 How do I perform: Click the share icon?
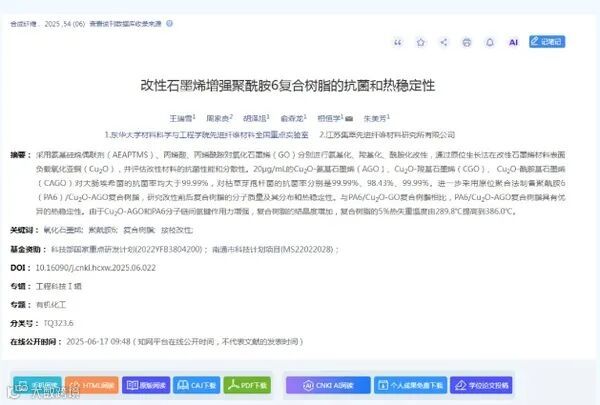443,42
